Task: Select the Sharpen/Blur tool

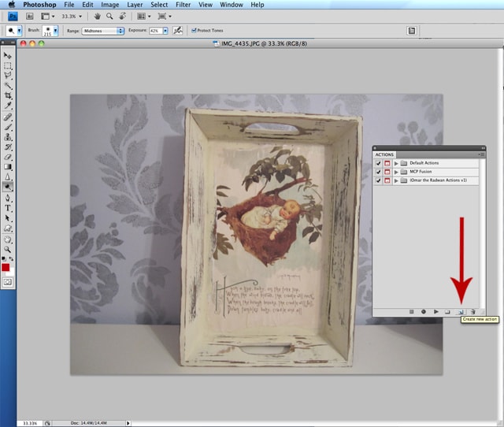Action: click(x=7, y=176)
